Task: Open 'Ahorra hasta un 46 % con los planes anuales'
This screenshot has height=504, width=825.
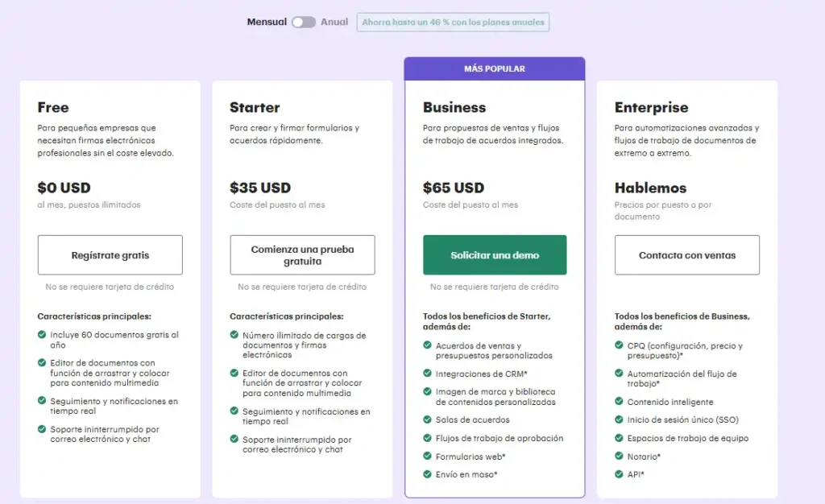Action: (x=453, y=23)
